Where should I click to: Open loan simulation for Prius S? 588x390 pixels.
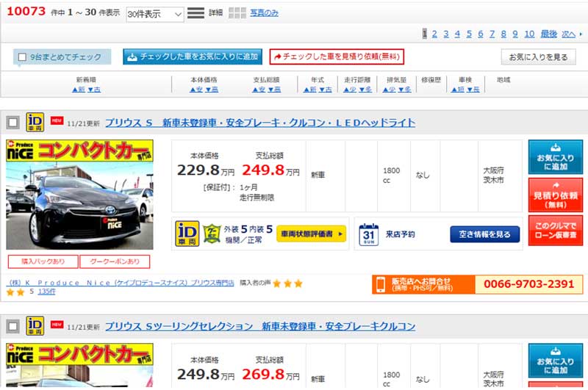(x=556, y=231)
